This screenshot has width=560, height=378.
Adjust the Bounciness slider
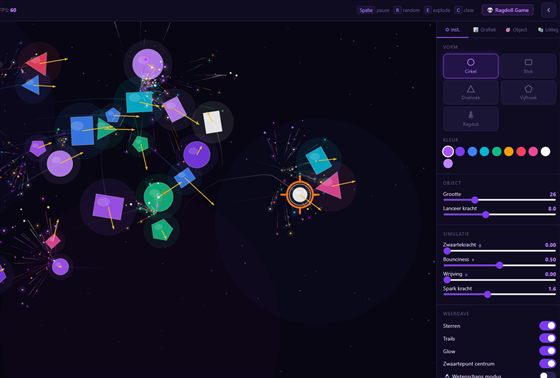coord(500,265)
